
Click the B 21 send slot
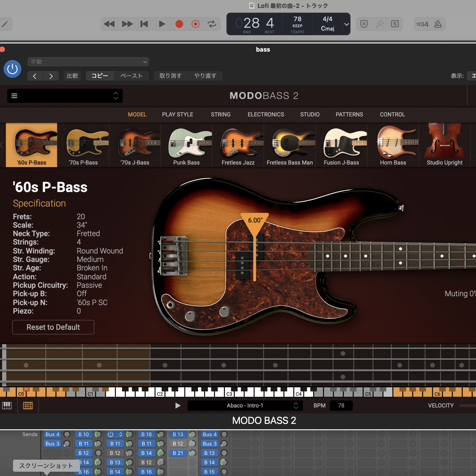coord(178,453)
